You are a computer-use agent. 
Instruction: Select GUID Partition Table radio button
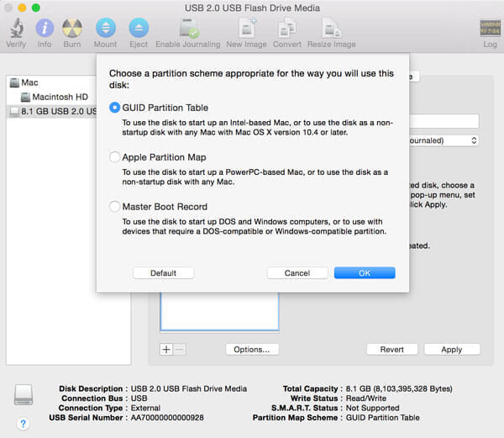pyautogui.click(x=115, y=108)
